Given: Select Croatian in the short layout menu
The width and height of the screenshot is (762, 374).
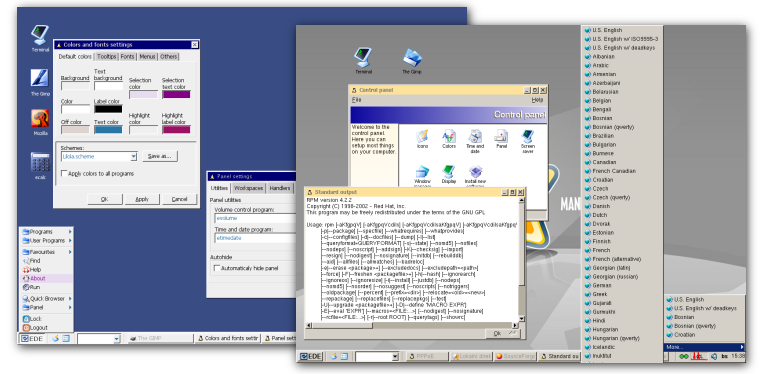Looking at the screenshot, I should tap(704, 335).
